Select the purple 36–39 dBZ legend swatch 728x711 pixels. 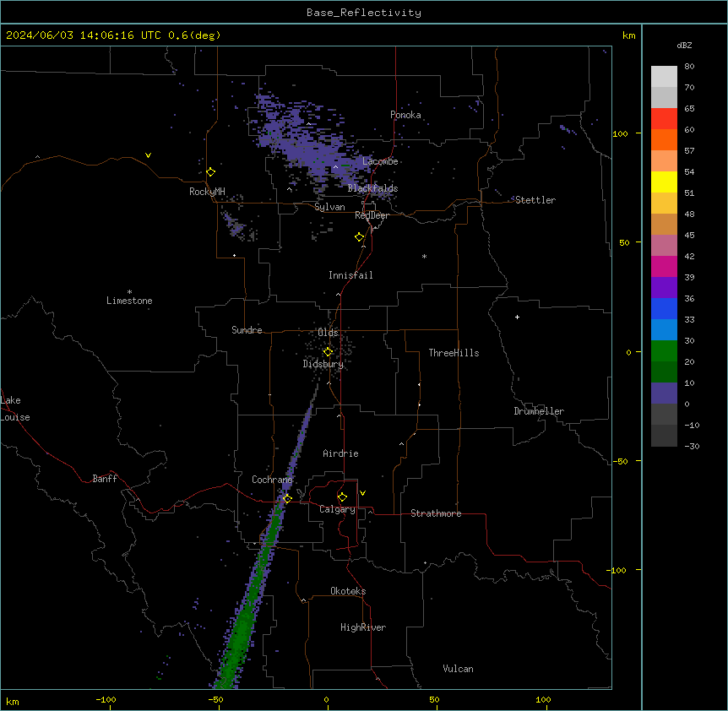coord(664,288)
